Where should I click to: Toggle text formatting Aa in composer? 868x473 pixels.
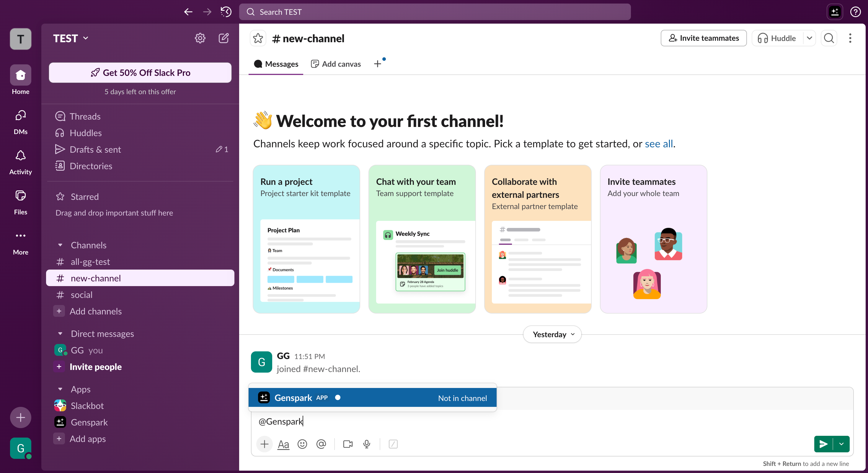point(283,444)
